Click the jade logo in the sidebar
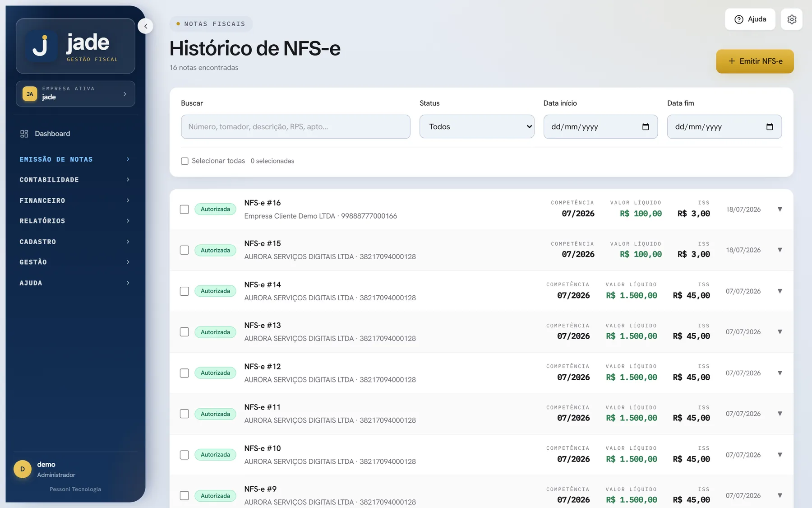This screenshot has height=508, width=812. 75,46
